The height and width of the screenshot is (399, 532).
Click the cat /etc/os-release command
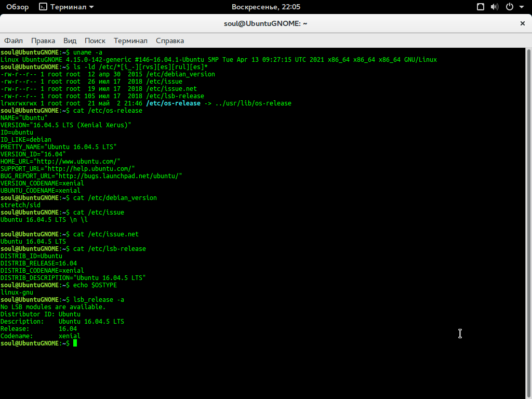click(108, 111)
